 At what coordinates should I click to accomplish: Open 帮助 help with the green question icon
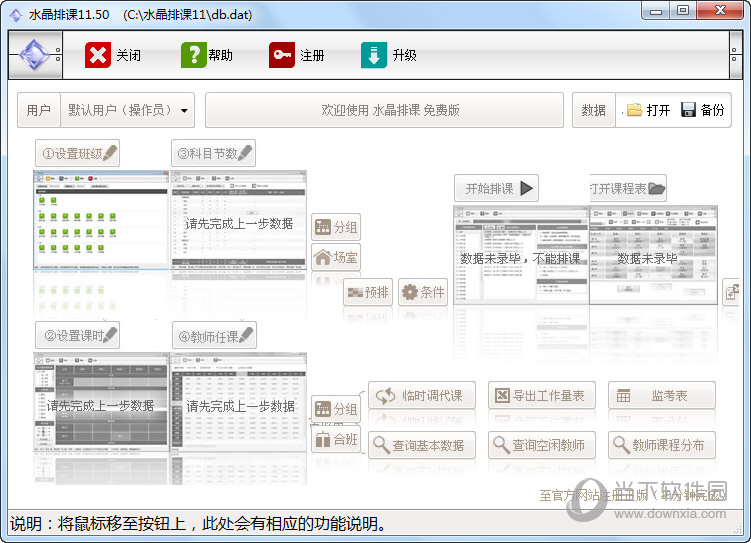(x=193, y=55)
